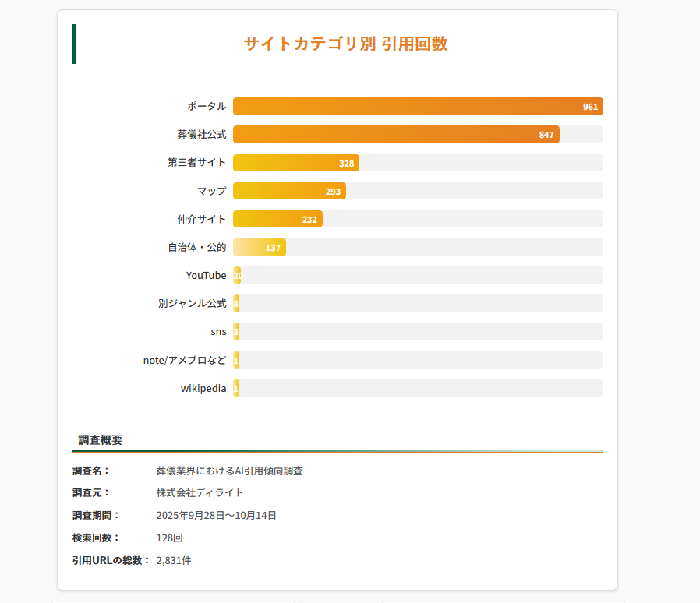Select the wikipedia category label
This screenshot has width=700, height=603.
pyautogui.click(x=203, y=388)
